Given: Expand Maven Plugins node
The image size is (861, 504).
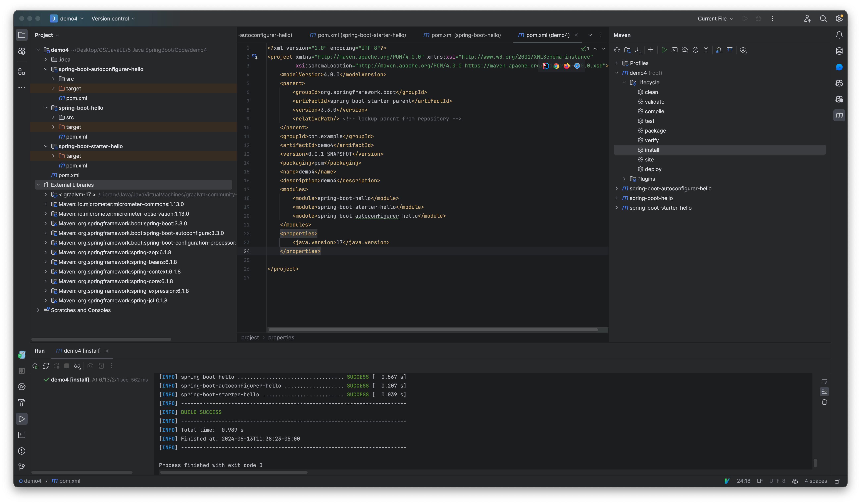Looking at the screenshot, I should 624,179.
